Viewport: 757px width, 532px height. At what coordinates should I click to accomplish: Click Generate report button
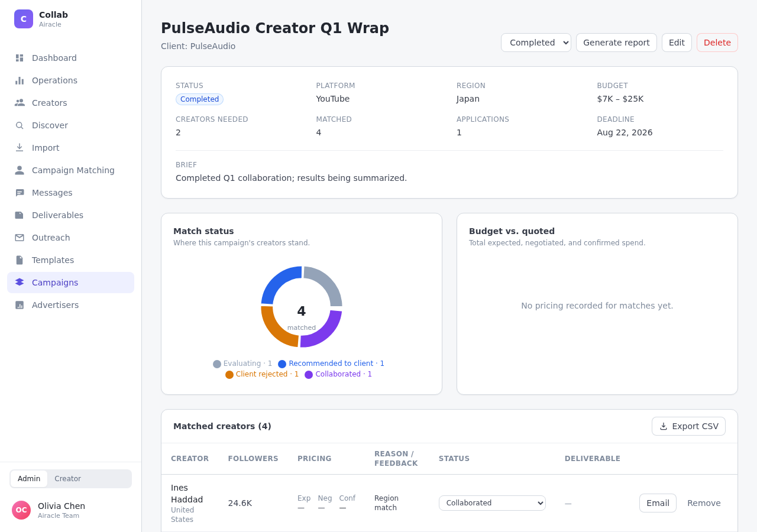pyautogui.click(x=616, y=43)
